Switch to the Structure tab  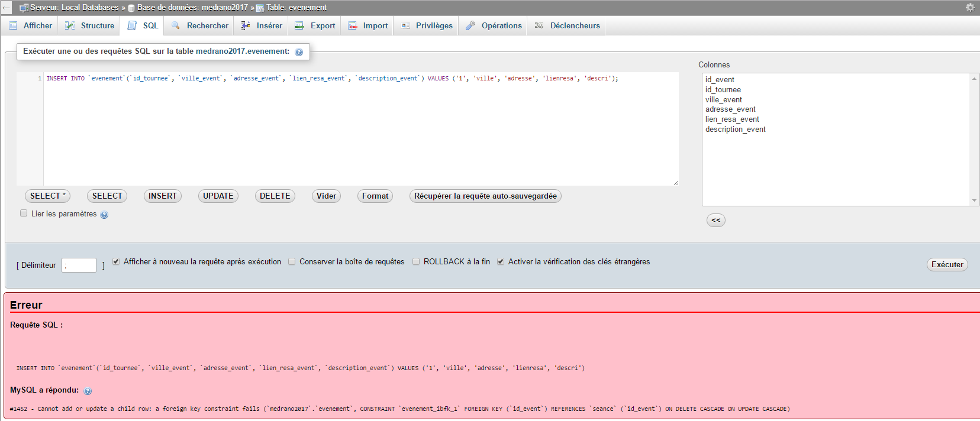[90, 25]
